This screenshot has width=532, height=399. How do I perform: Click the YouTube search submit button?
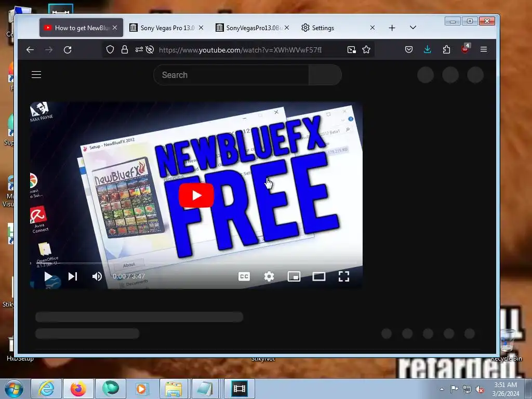click(x=325, y=75)
